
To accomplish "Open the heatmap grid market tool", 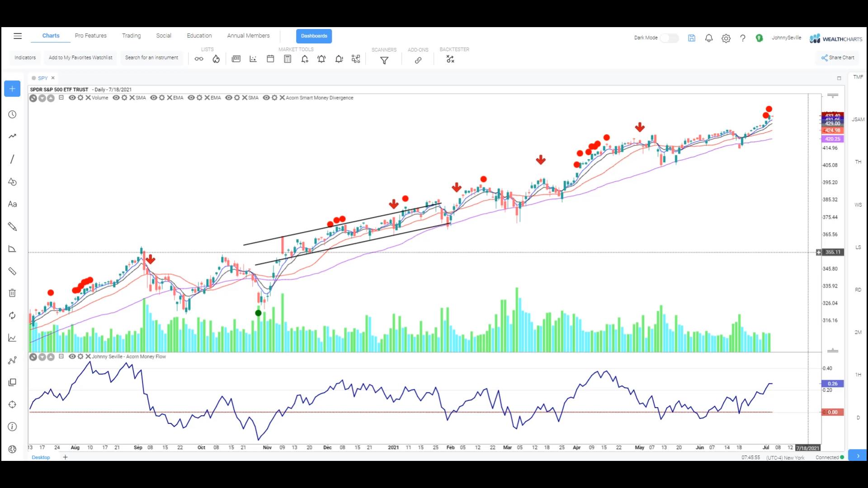I will (x=356, y=59).
